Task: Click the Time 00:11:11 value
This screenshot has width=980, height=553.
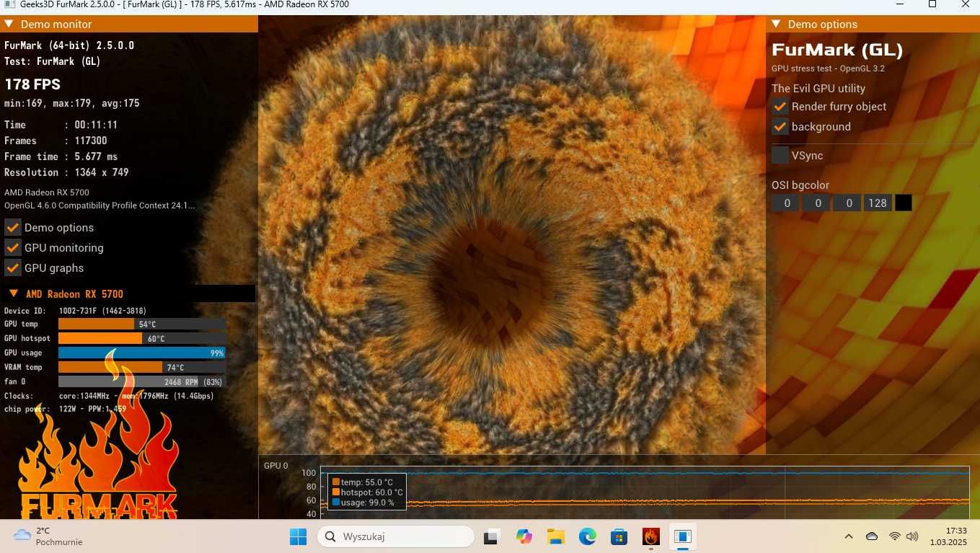Action: [96, 125]
